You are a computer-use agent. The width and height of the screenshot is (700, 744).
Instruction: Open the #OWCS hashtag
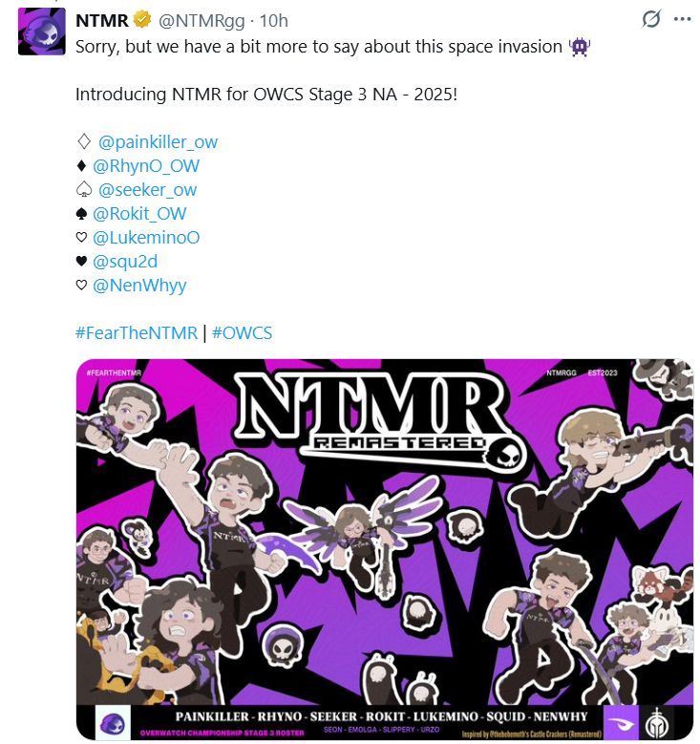pyautogui.click(x=242, y=332)
